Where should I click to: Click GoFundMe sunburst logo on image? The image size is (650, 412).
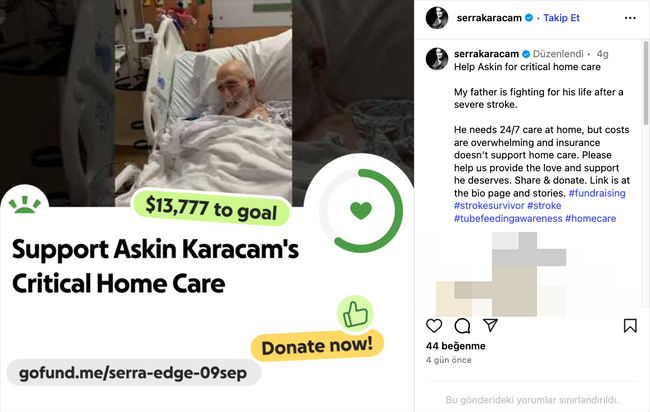click(25, 204)
